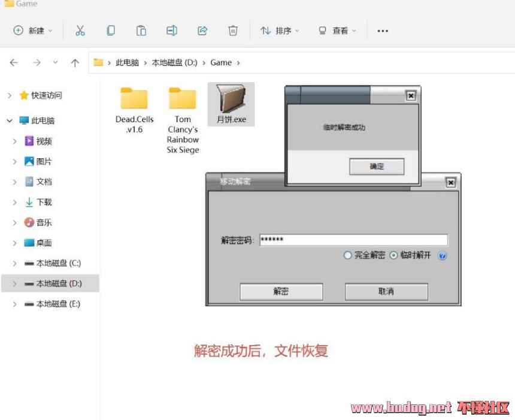
Task: Click the 解密密码 password input field
Action: click(353, 240)
